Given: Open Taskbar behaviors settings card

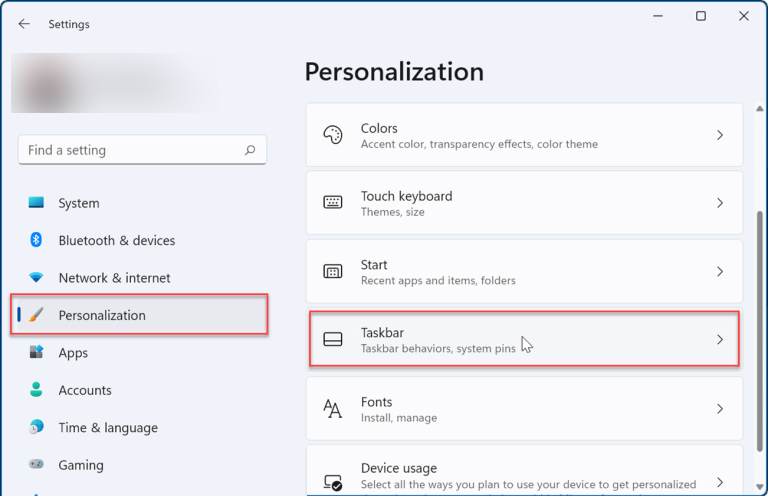Looking at the screenshot, I should click(524, 339).
